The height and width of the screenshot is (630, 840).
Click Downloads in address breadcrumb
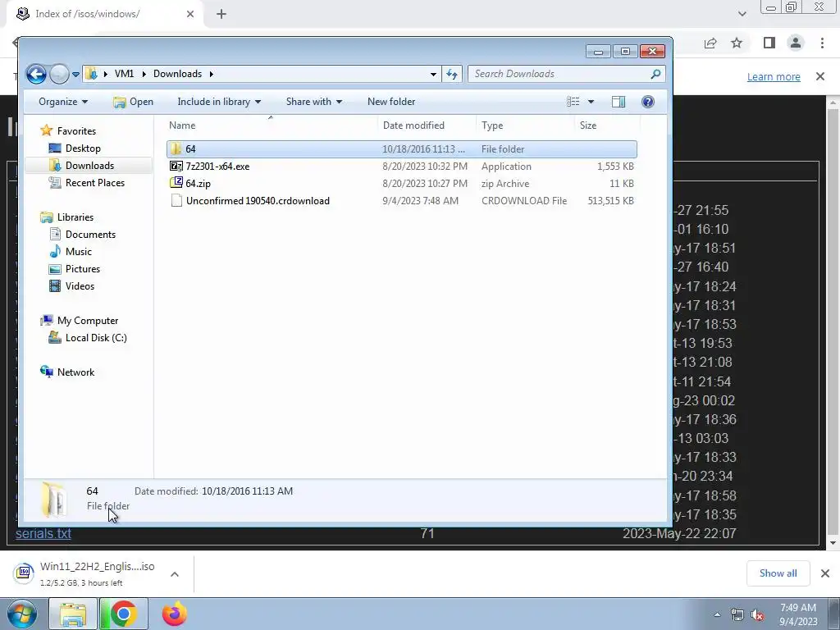(177, 74)
